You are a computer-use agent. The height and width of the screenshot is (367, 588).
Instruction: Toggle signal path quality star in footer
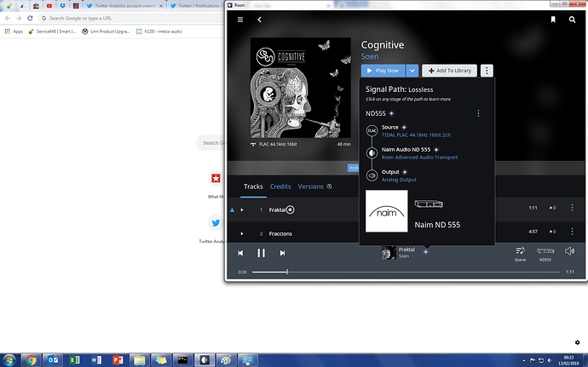click(x=425, y=252)
